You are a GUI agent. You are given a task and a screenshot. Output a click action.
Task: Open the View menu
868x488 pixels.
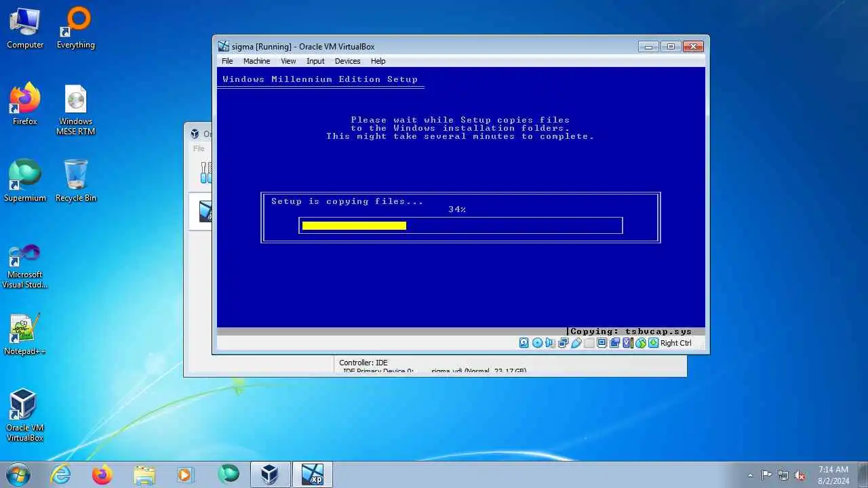pos(288,61)
